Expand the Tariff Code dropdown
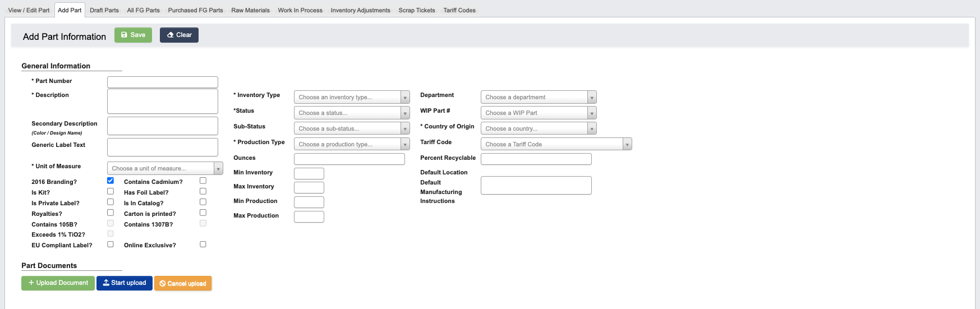 pos(556,144)
